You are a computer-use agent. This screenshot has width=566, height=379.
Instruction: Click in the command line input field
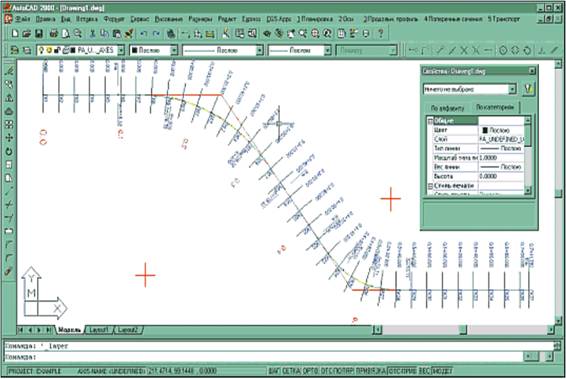coord(264,357)
